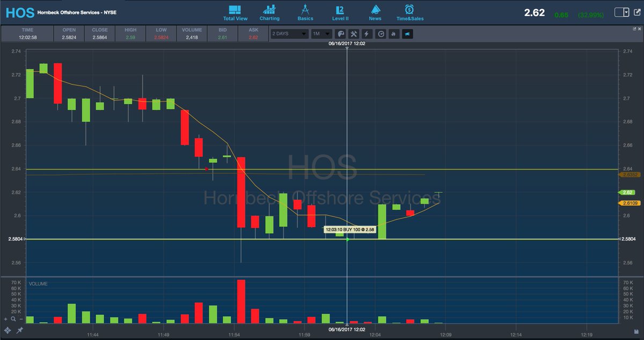
Task: Click the pin icon at bottom left
Action: [x=20, y=330]
